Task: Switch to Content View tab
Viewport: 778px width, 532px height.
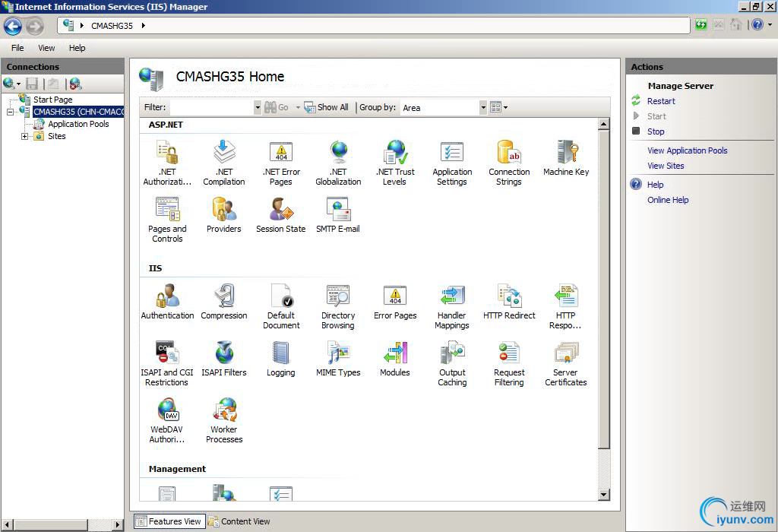Action: (x=239, y=521)
